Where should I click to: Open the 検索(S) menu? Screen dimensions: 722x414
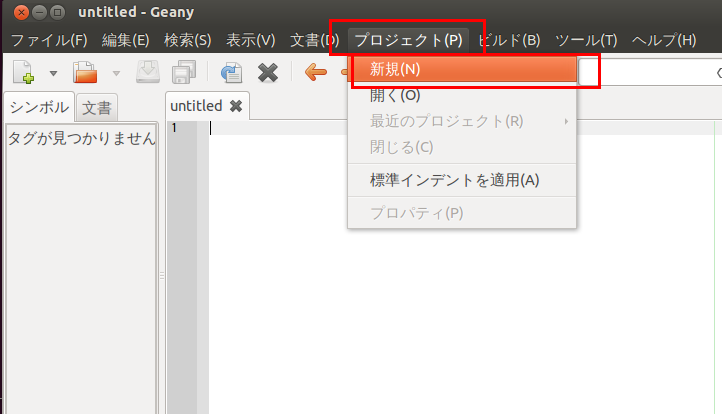(x=187, y=40)
